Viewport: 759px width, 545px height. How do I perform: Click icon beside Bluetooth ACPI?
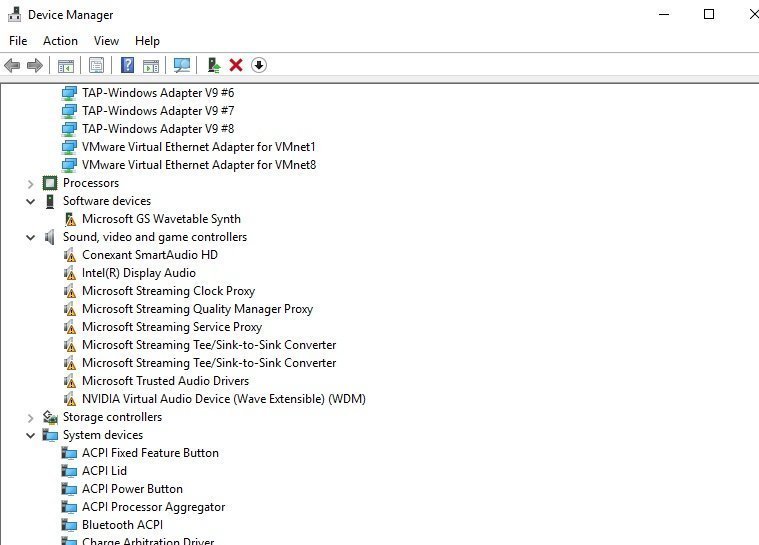[69, 525]
